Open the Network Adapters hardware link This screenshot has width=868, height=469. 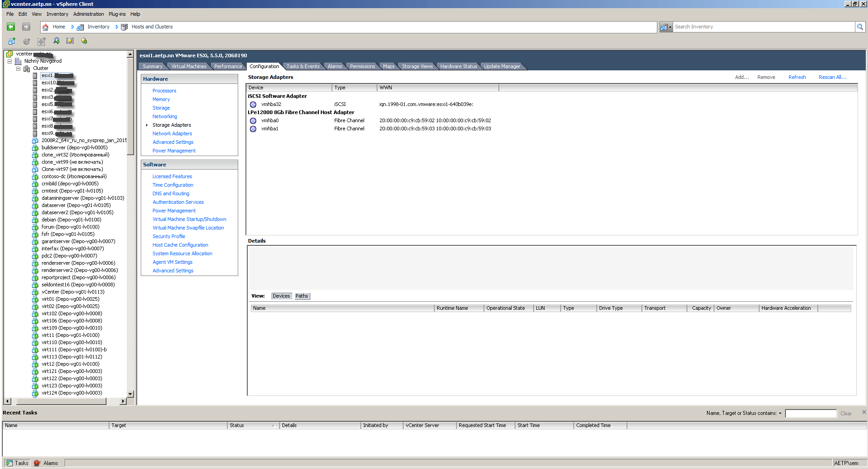pyautogui.click(x=172, y=134)
